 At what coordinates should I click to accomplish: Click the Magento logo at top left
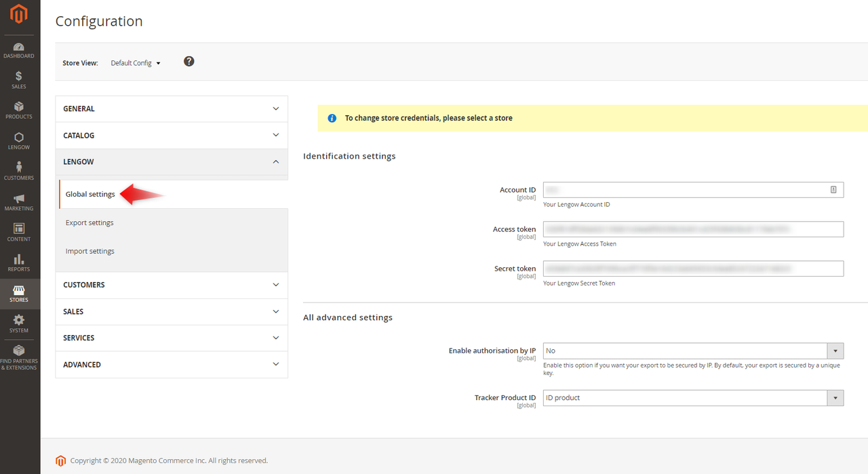point(19,14)
